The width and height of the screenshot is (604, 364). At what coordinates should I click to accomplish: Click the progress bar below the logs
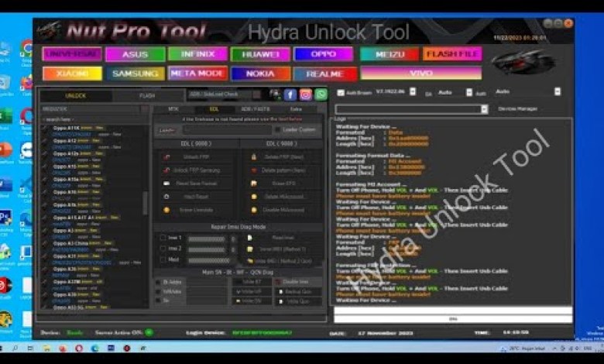pos(453,318)
